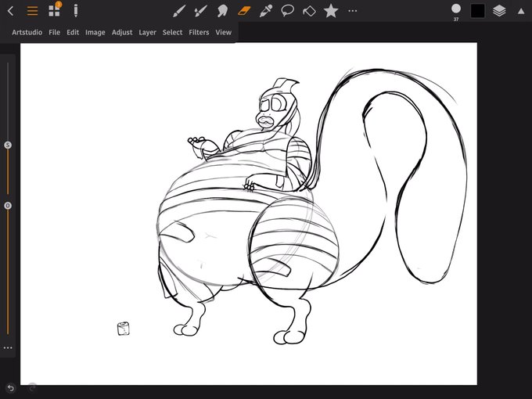
Task: Open the Adjust menu
Action: point(122,33)
